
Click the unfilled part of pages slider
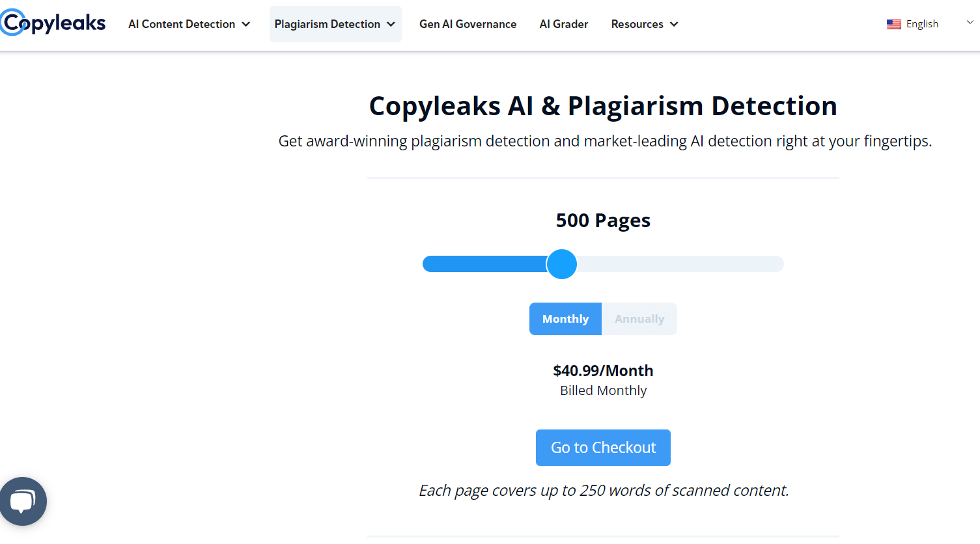[680, 264]
